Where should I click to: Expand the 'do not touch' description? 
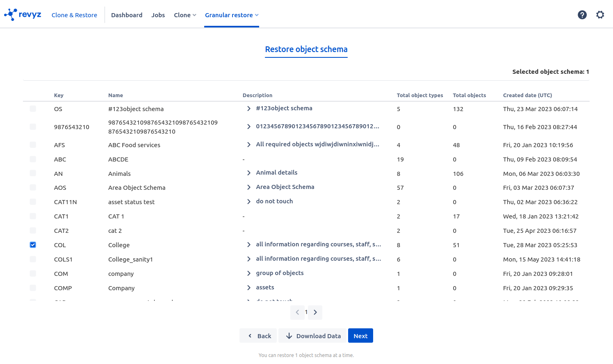[248, 202]
